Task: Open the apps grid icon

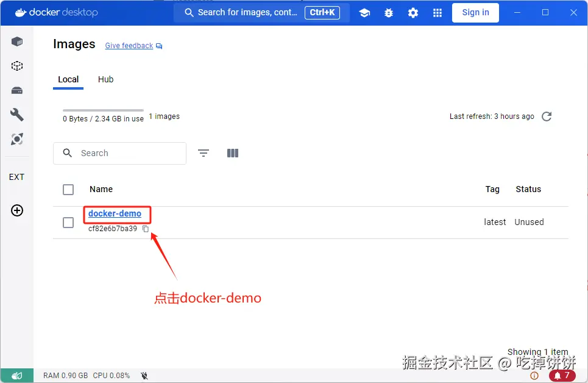Action: pyautogui.click(x=437, y=13)
